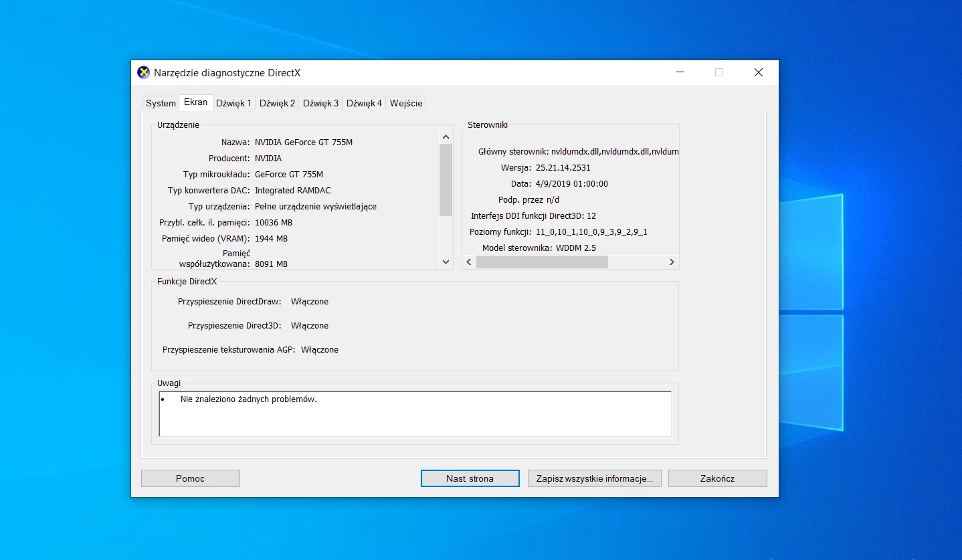Open the Dźwięk 1 tab
Image resolution: width=962 pixels, height=560 pixels.
tap(233, 103)
